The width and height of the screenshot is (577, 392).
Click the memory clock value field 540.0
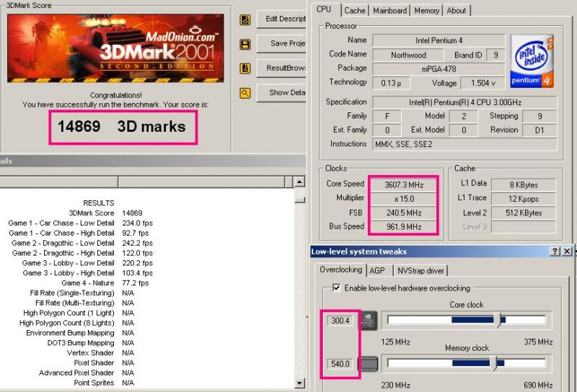tap(340, 364)
